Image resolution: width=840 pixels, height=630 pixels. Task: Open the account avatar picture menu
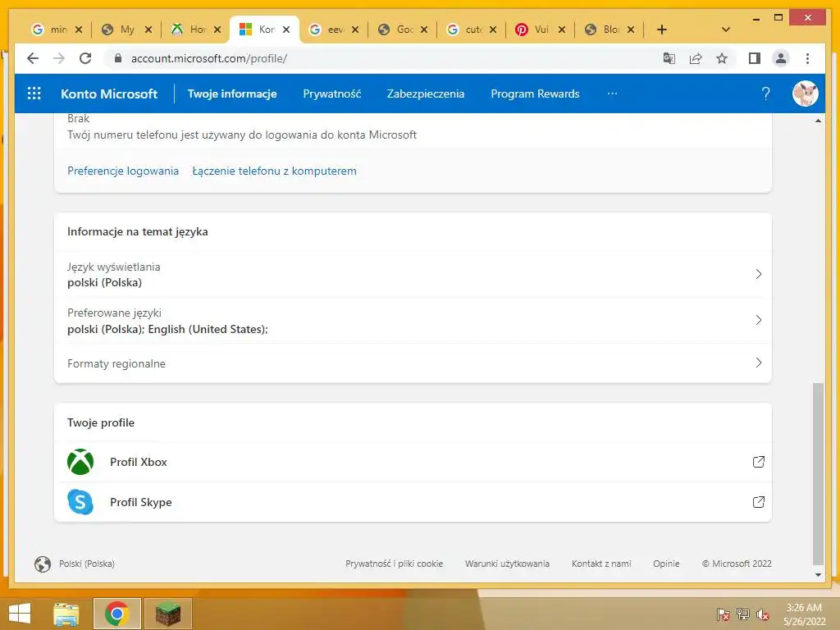click(x=805, y=94)
